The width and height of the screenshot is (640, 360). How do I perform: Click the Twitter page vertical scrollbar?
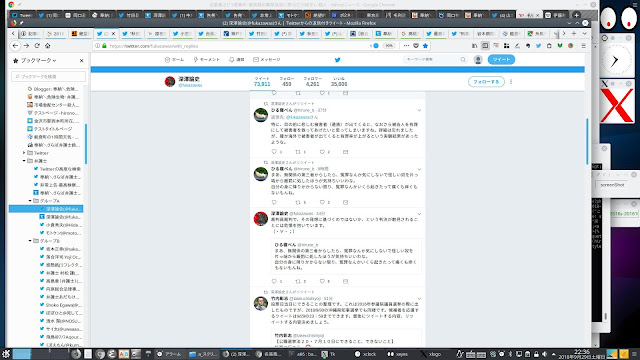click(x=587, y=141)
